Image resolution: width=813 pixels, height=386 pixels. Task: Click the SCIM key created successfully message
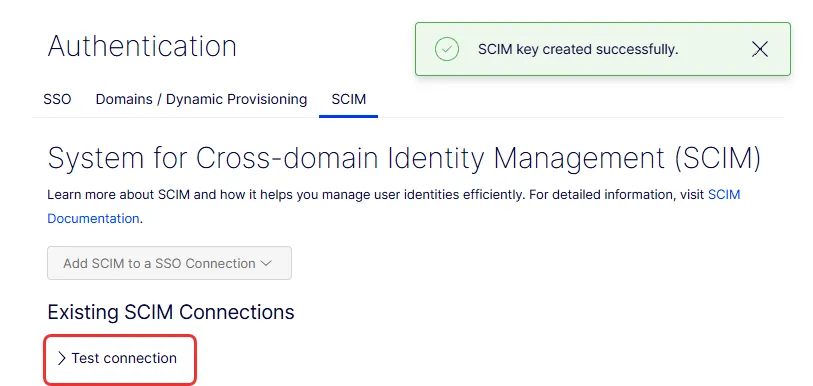pos(578,49)
